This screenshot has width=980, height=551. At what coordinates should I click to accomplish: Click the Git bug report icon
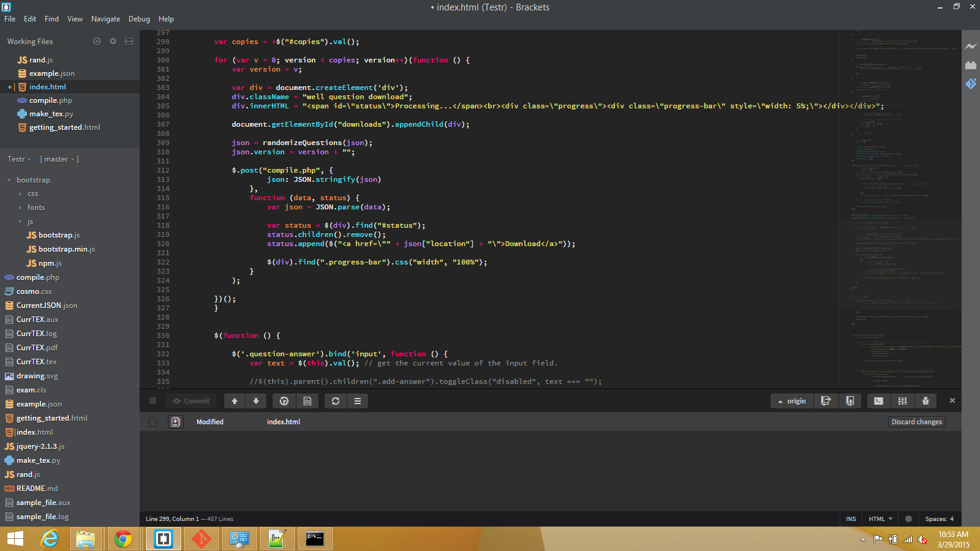pyautogui.click(x=925, y=401)
